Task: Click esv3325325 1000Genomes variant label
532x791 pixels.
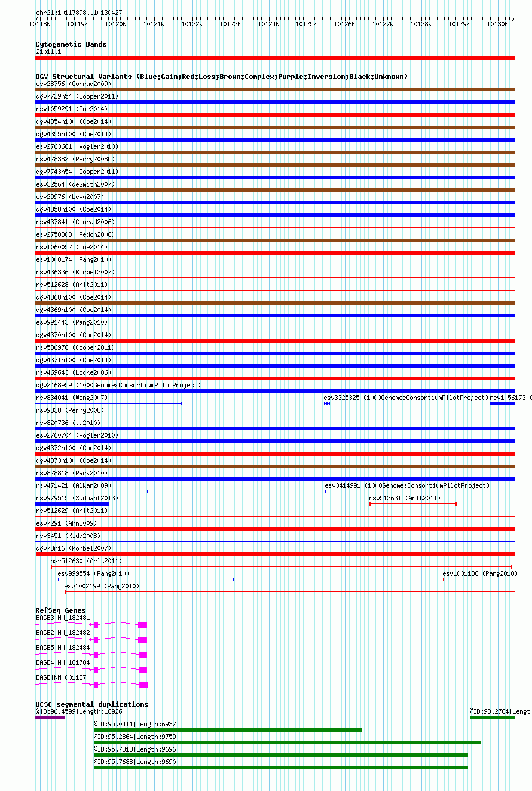Action: tap(406, 398)
